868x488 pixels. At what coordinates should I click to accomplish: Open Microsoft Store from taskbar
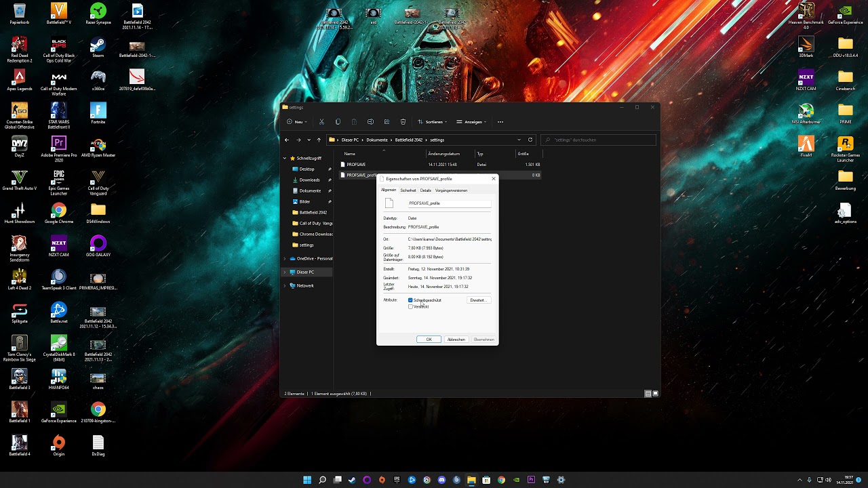486,480
